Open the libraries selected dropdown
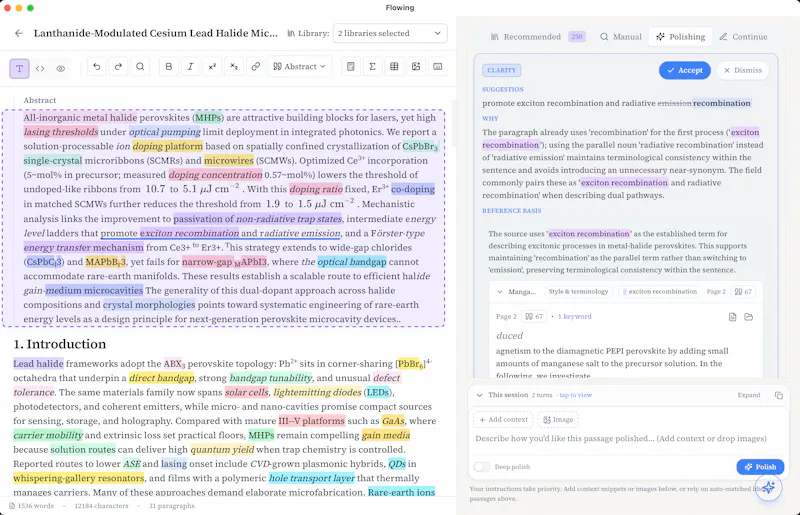The width and height of the screenshot is (800, 515). click(390, 33)
